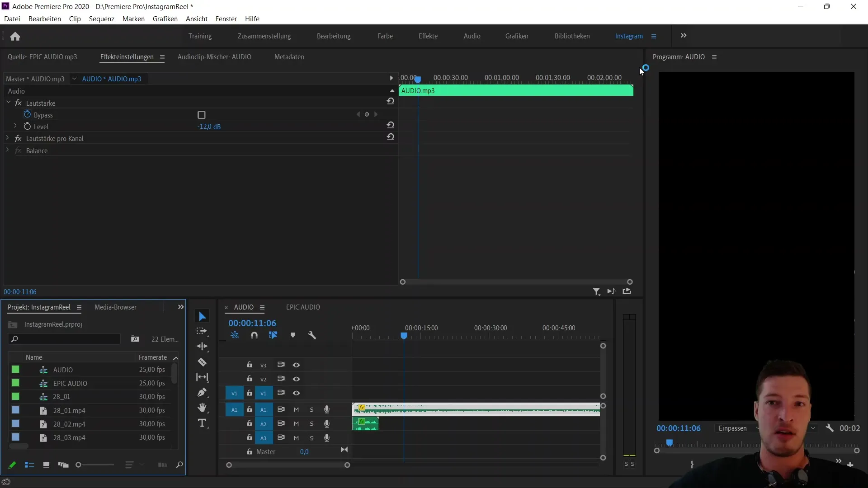This screenshot has height=488, width=868.
Task: Switch to Farbe workspace
Action: click(385, 36)
